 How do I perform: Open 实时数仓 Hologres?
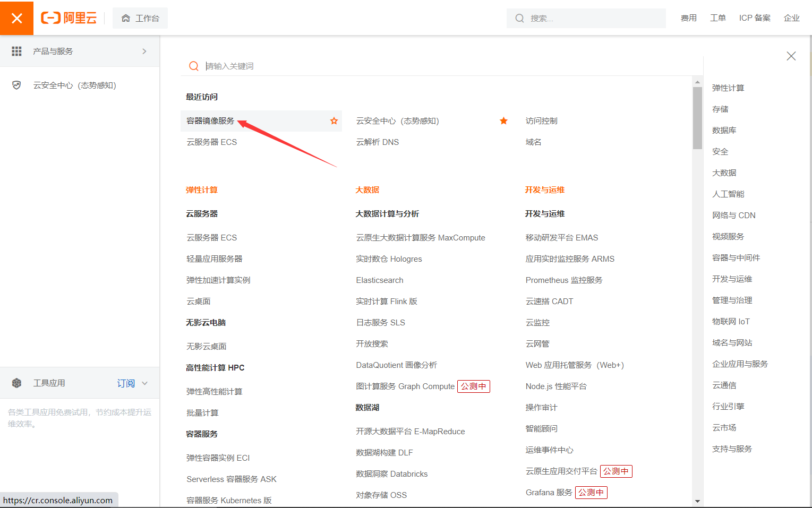tap(389, 259)
